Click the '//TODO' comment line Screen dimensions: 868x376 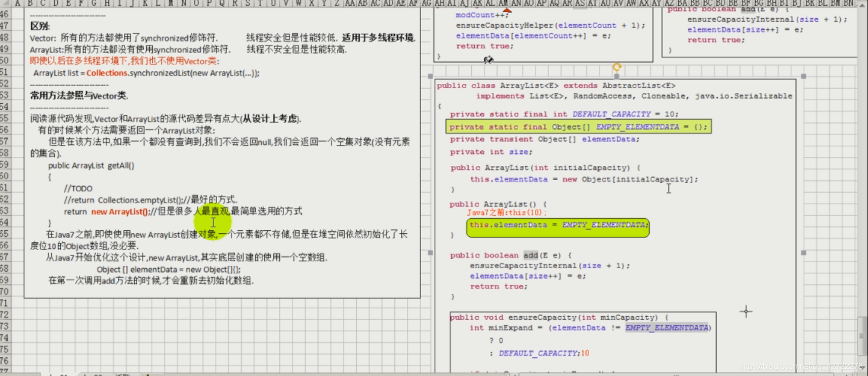pyautogui.click(x=78, y=189)
